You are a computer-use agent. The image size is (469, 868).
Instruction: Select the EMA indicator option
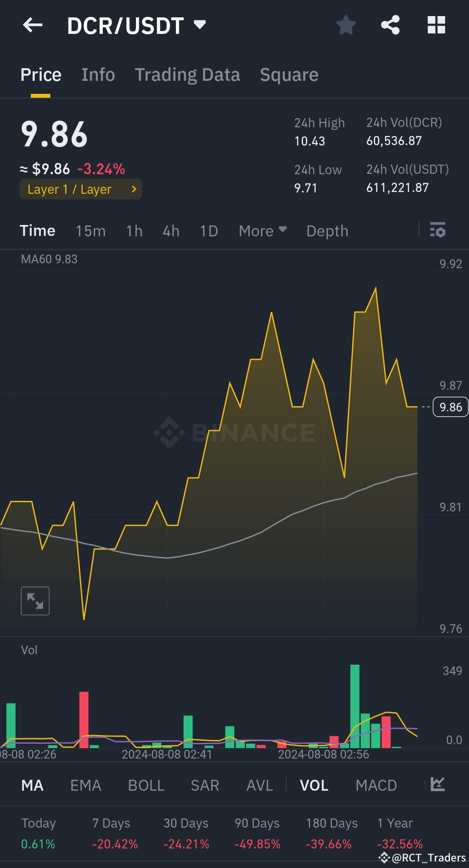(x=85, y=785)
